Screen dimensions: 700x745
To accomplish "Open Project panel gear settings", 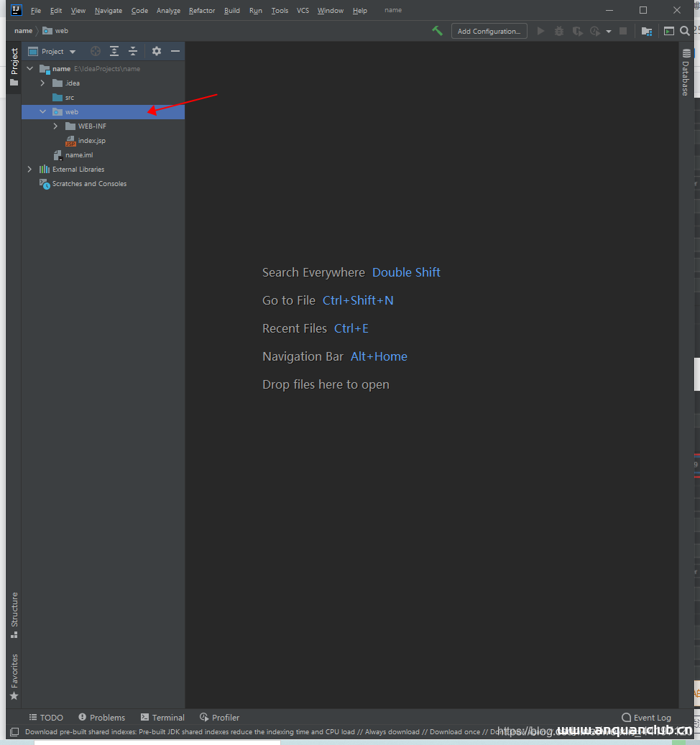I will coord(157,51).
